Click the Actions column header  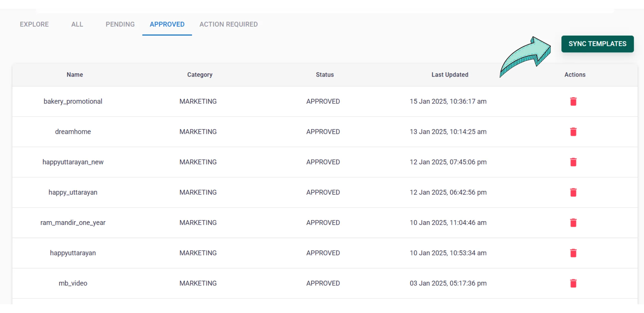[575, 75]
